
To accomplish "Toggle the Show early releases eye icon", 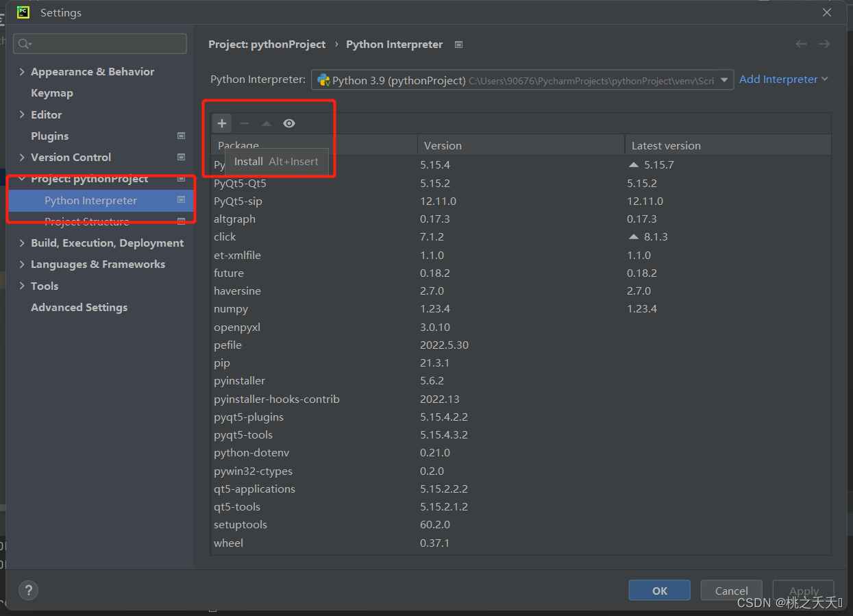I will [x=289, y=123].
